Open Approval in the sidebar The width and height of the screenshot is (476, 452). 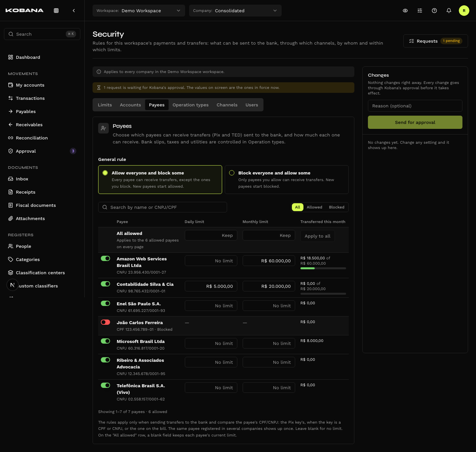[42, 151]
